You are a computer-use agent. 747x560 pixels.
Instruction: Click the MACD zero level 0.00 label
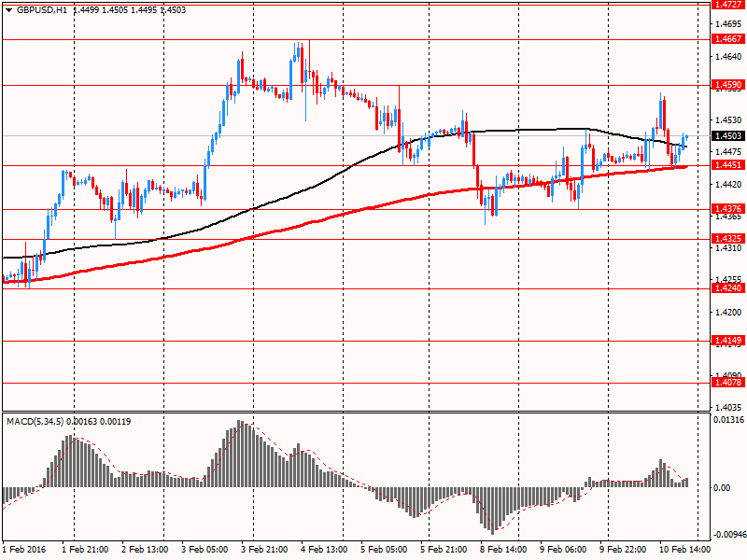[x=722, y=488]
